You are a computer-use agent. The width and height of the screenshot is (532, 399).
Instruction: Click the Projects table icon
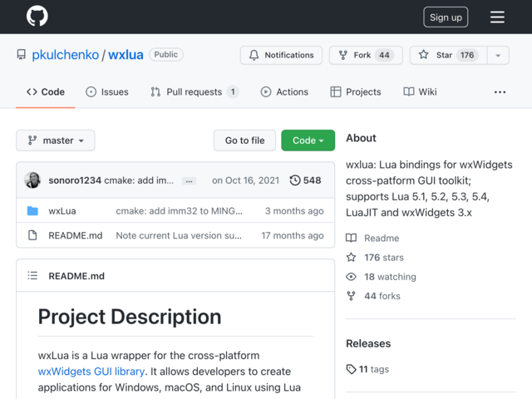(x=336, y=92)
